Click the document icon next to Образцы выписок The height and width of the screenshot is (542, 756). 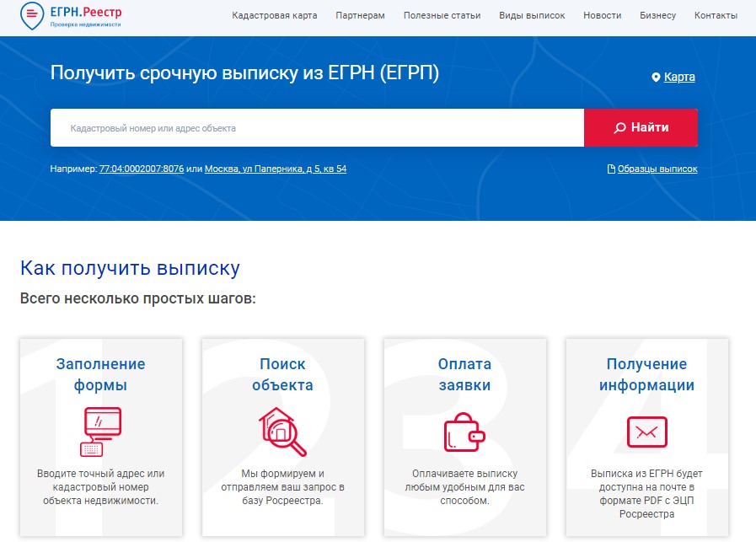[610, 169]
